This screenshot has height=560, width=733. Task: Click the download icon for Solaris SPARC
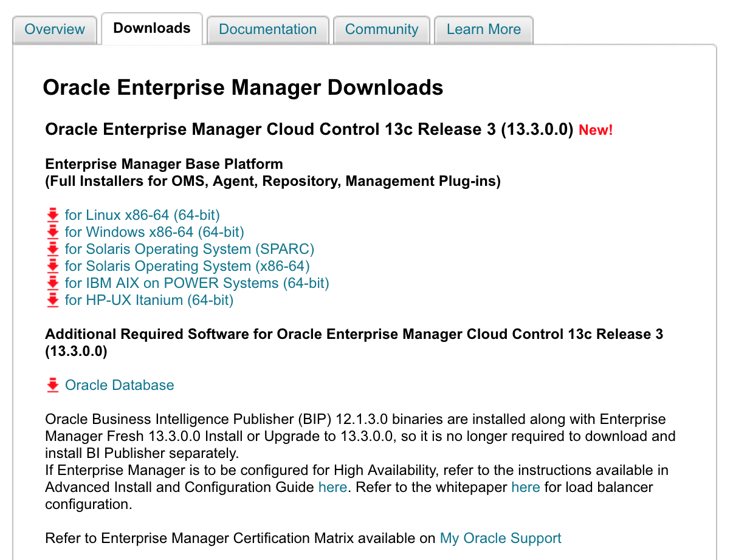point(53,248)
